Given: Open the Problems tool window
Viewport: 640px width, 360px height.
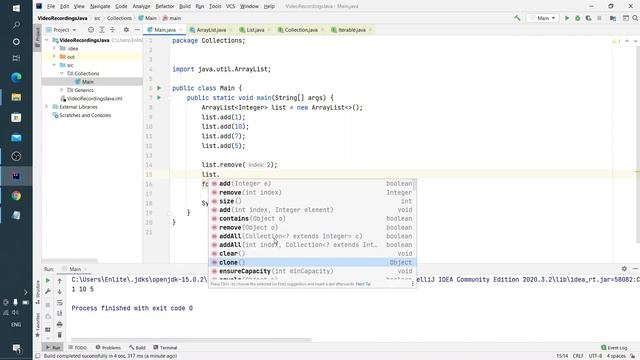Looking at the screenshot, I should click(108, 347).
